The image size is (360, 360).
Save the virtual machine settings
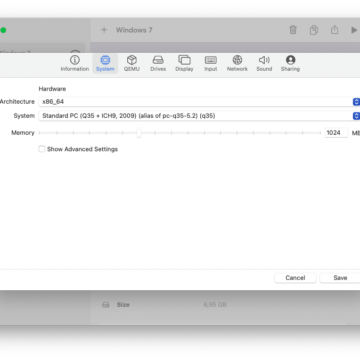pos(340,278)
